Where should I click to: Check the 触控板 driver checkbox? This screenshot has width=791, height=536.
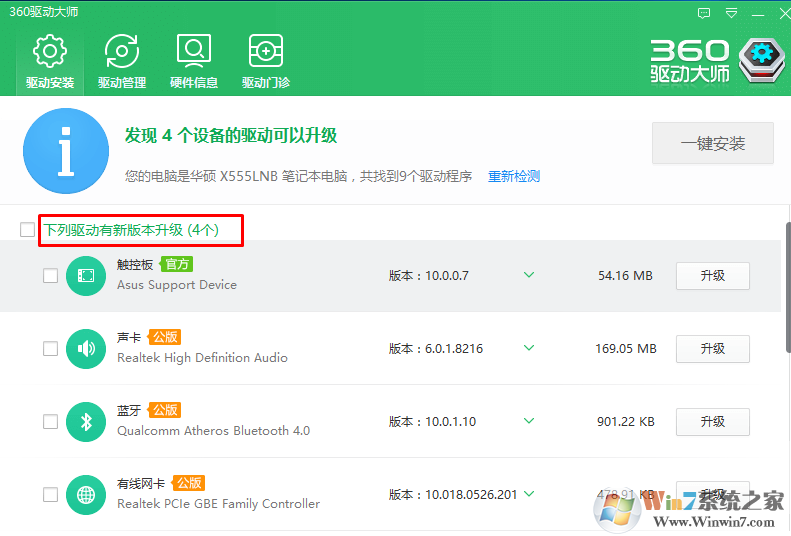point(50,276)
